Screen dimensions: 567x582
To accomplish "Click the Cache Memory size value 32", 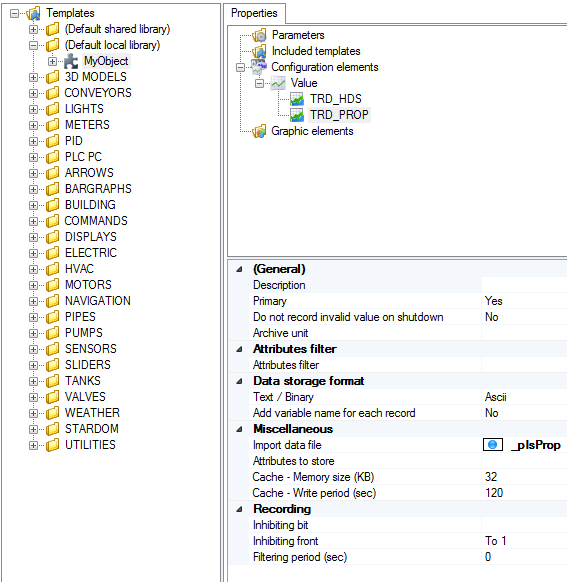I will [491, 477].
